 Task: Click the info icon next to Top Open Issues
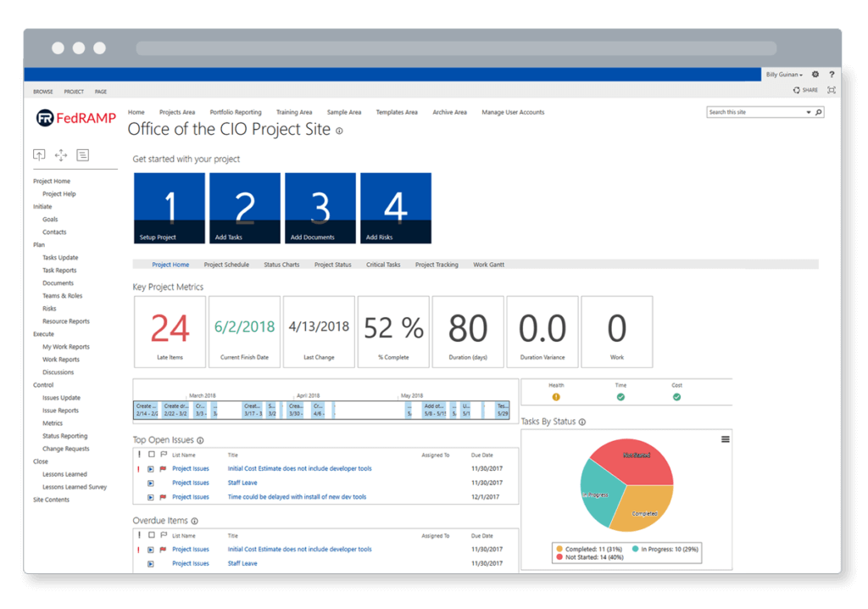coord(201,439)
